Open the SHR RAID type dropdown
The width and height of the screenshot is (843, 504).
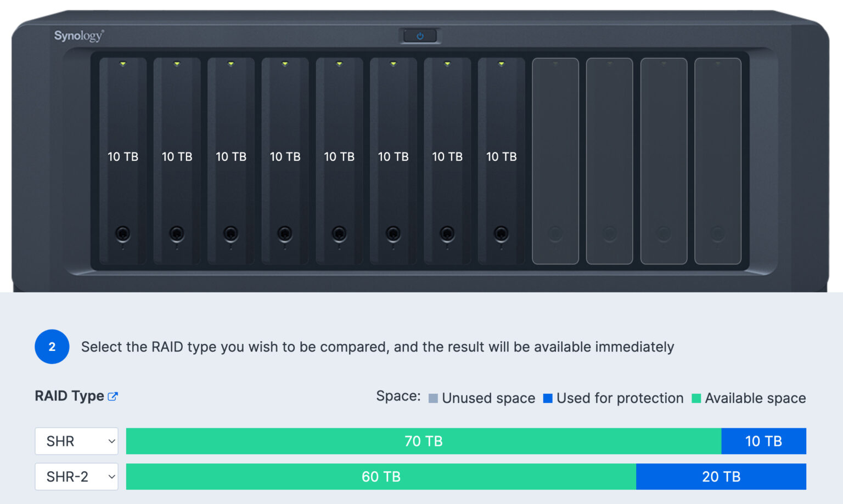[76, 441]
